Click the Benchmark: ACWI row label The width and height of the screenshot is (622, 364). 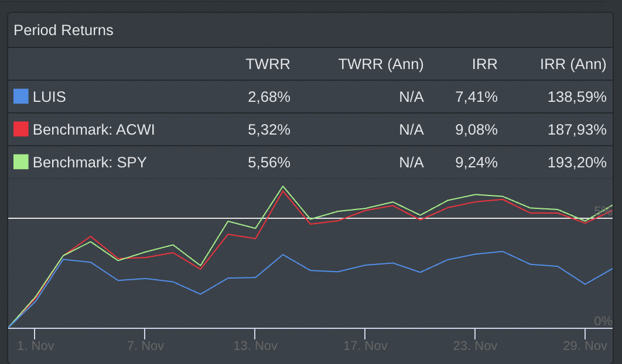(94, 130)
